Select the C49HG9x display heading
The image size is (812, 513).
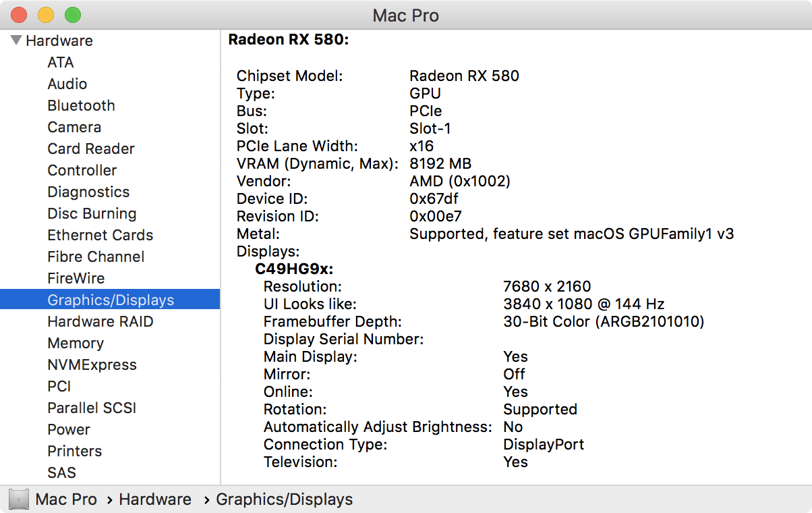294,269
